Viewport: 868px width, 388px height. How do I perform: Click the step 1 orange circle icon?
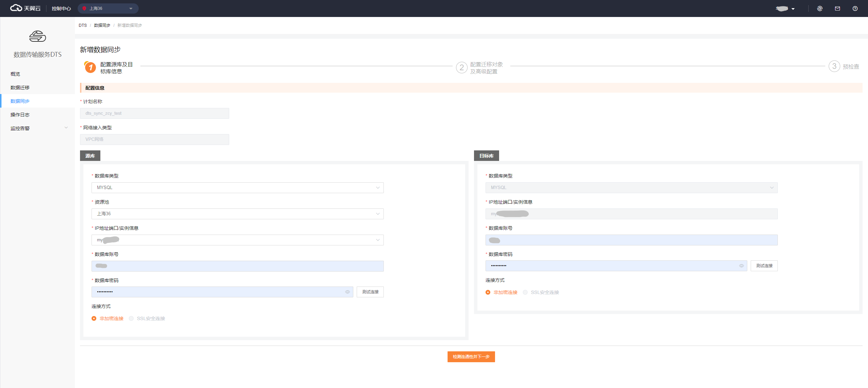[x=90, y=68]
